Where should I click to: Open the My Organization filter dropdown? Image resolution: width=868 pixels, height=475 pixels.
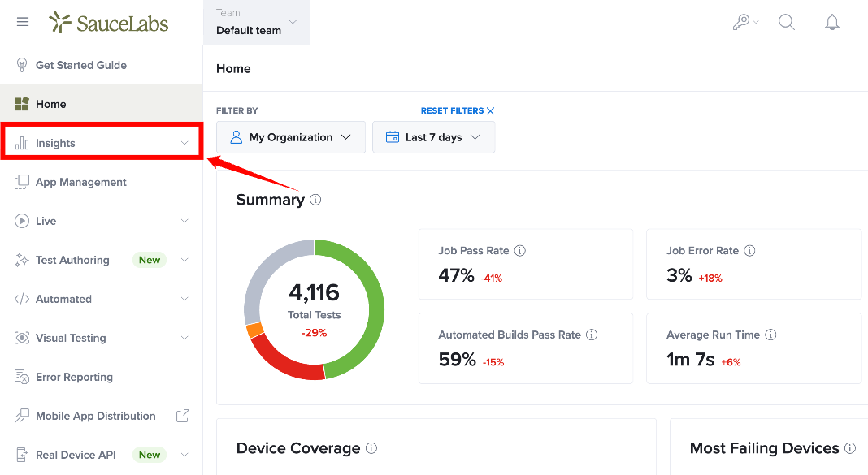click(291, 137)
